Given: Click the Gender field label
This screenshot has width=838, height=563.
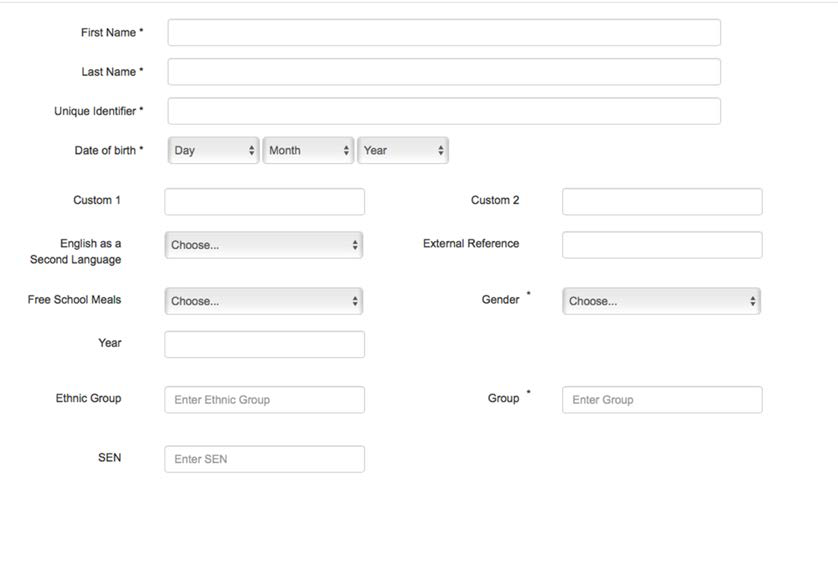Looking at the screenshot, I should click(500, 299).
